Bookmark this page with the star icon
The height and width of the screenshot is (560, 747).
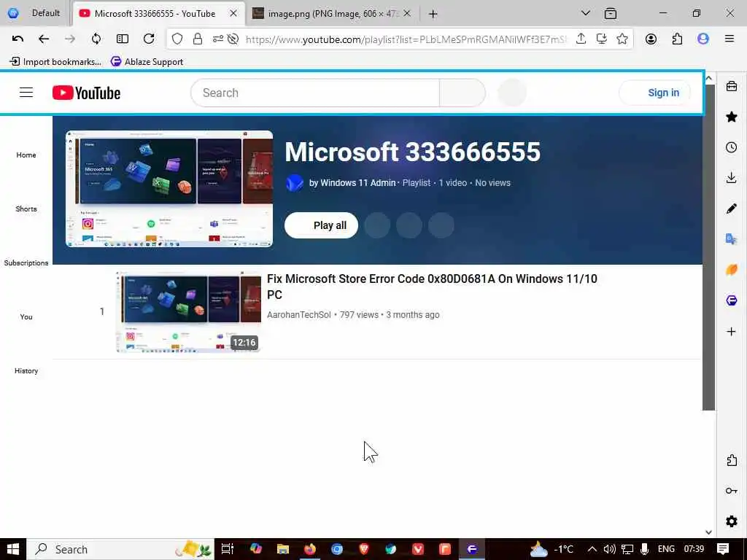coord(622,39)
